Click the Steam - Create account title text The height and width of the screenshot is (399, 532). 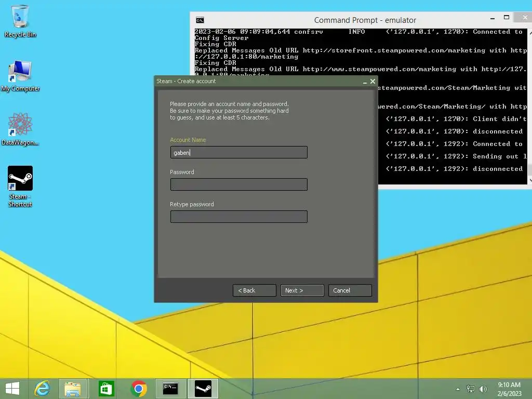click(186, 81)
